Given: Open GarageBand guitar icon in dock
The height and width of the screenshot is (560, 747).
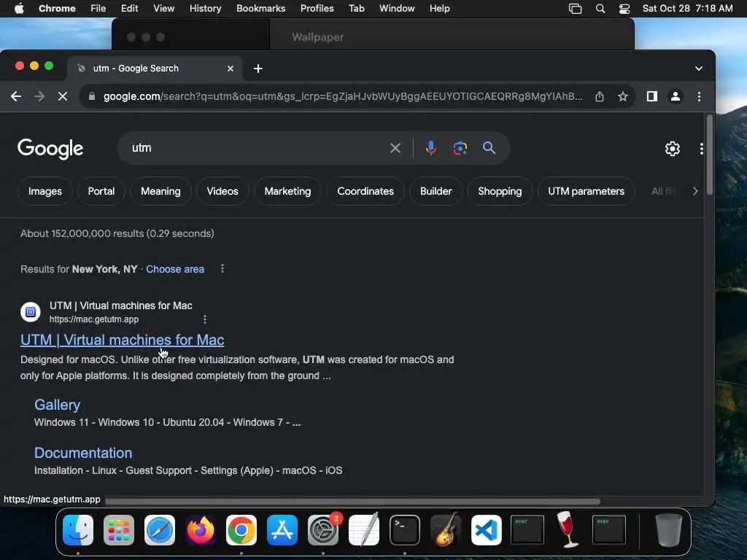Looking at the screenshot, I should coord(446,529).
